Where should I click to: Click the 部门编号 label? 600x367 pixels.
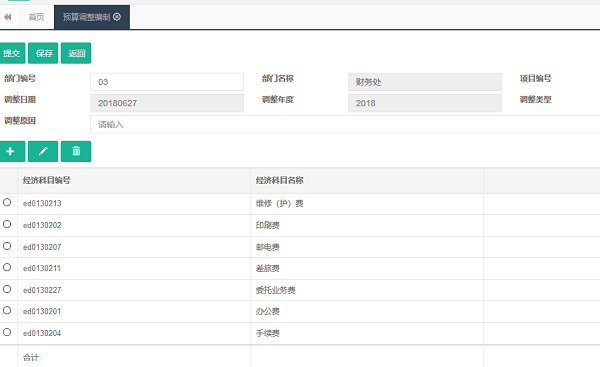click(20, 78)
